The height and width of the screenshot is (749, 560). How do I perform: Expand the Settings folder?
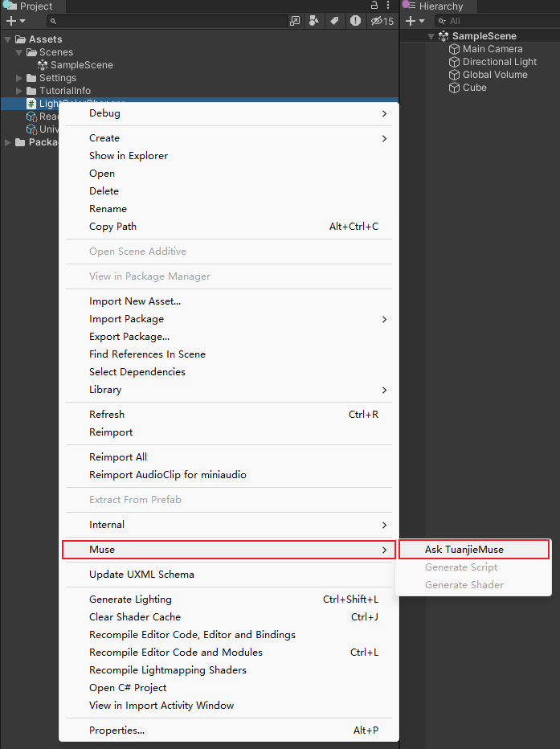tap(19, 78)
